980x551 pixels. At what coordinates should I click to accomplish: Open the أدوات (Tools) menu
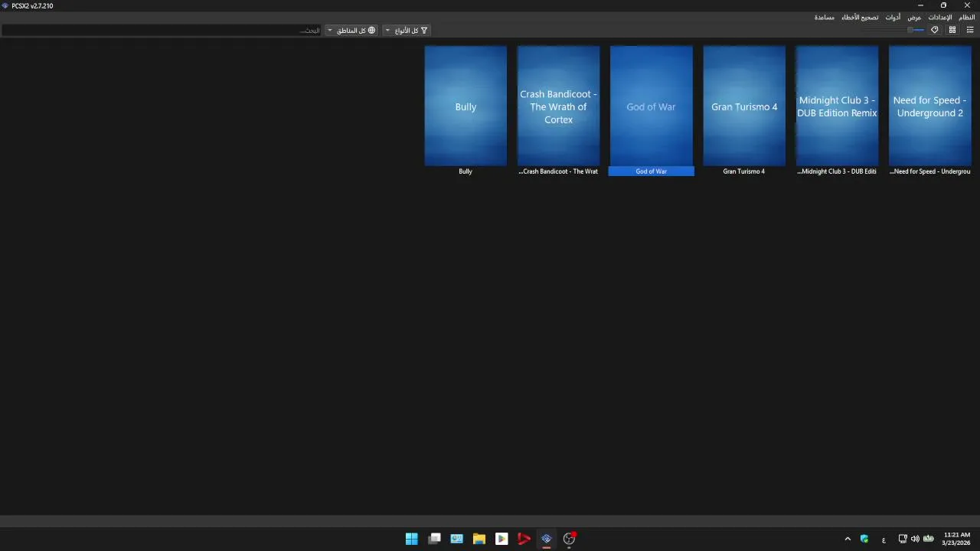893,17
